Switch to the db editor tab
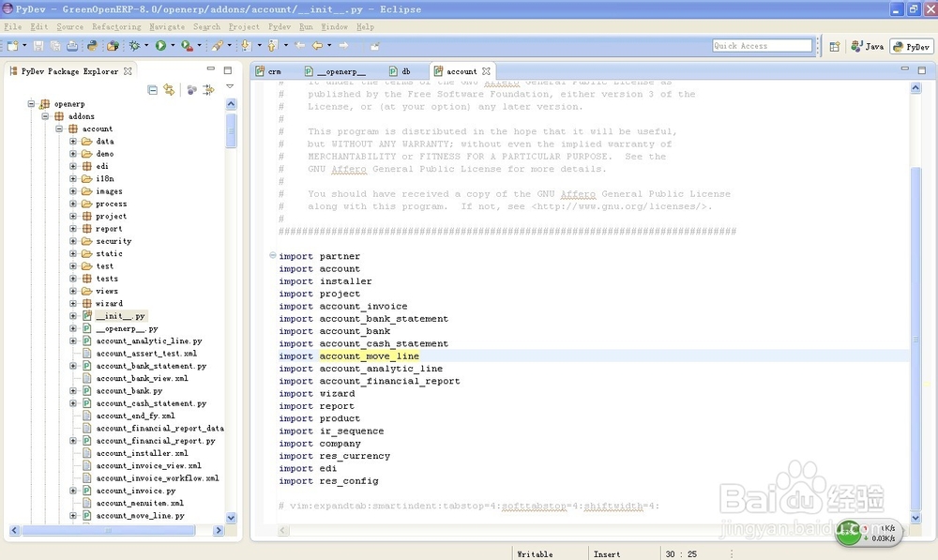 (x=401, y=71)
